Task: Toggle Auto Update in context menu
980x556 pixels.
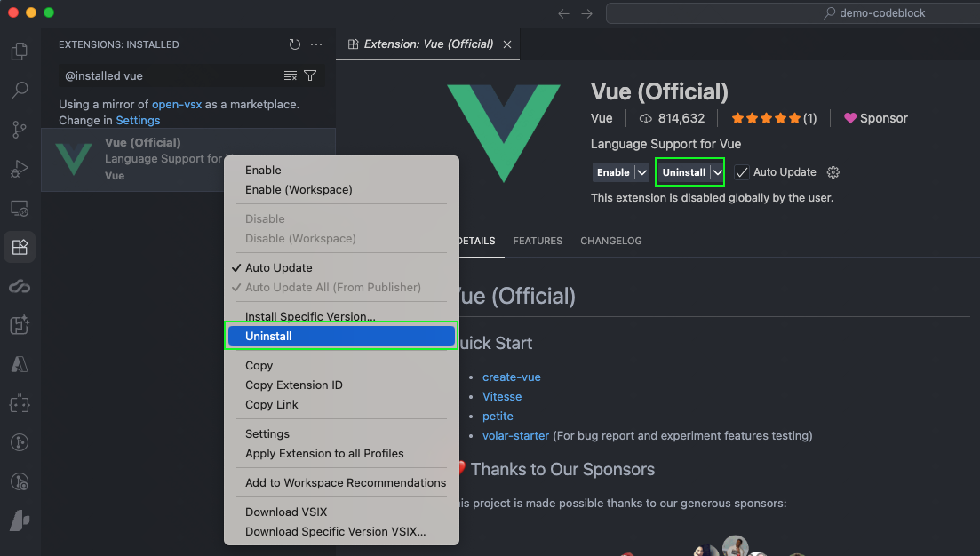Action: click(278, 268)
